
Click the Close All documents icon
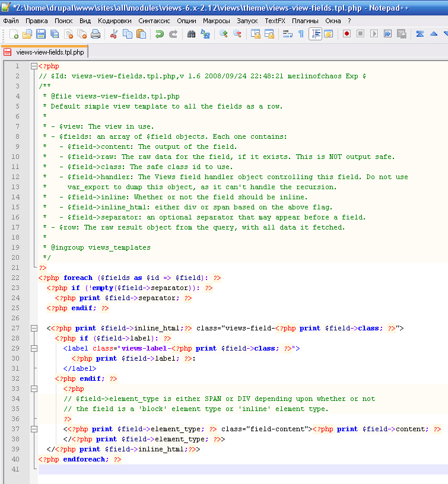coord(82,34)
